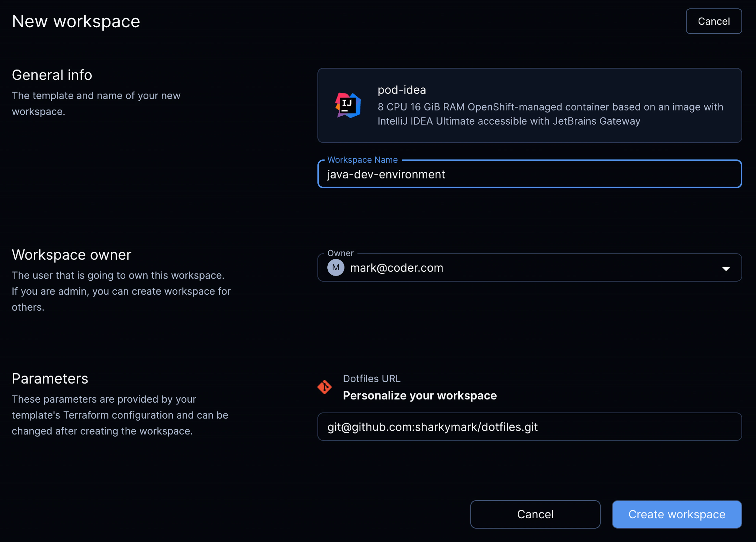The height and width of the screenshot is (542, 756).
Task: Click the "Workspace owner" section heading
Action: click(72, 255)
